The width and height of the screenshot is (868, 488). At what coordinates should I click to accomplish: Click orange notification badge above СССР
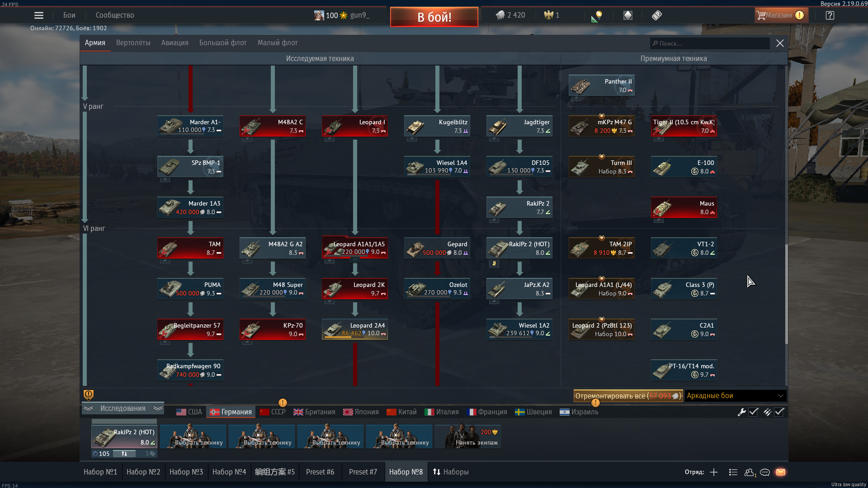point(283,403)
